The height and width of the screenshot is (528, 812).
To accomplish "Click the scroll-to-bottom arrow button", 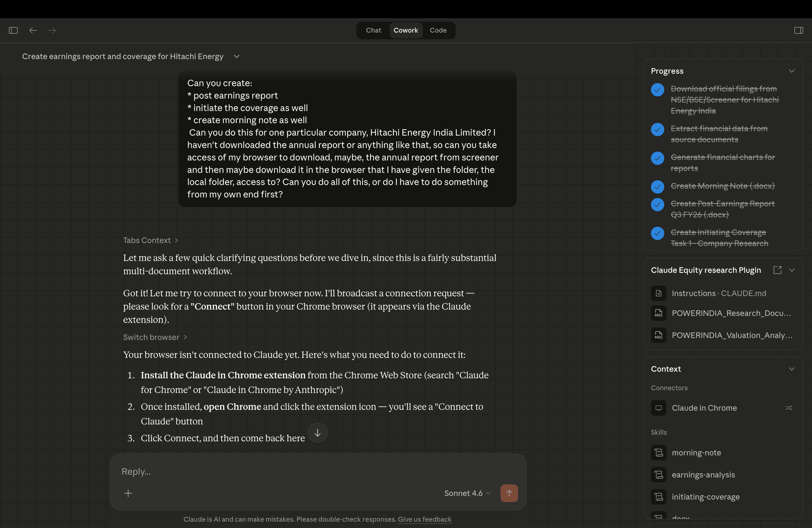I will (317, 432).
